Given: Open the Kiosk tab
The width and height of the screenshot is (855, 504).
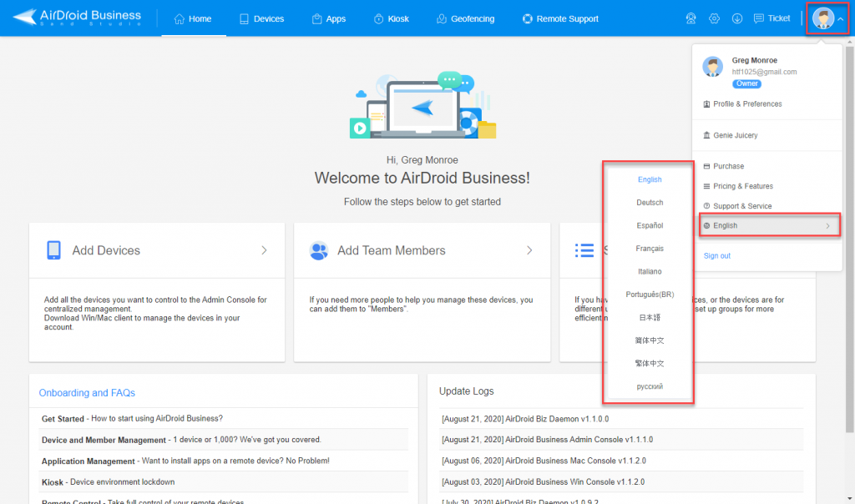Looking at the screenshot, I should click(392, 18).
